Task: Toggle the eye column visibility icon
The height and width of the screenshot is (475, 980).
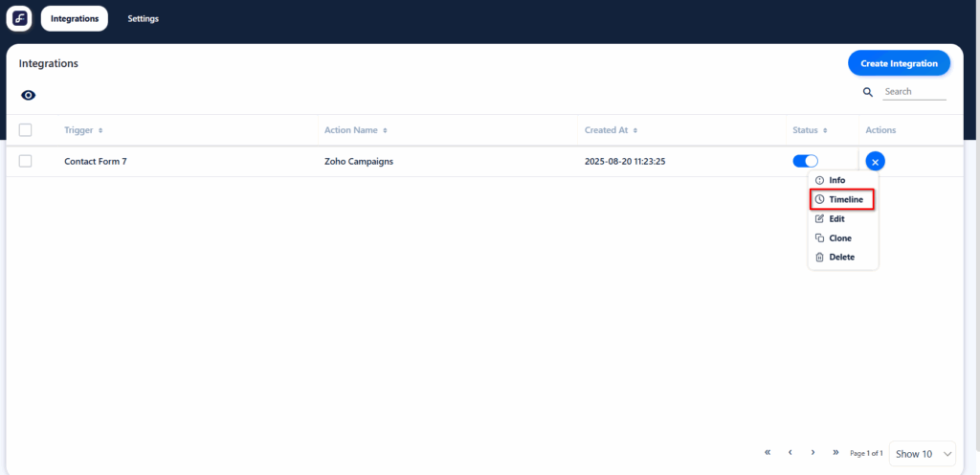Action: [29, 95]
